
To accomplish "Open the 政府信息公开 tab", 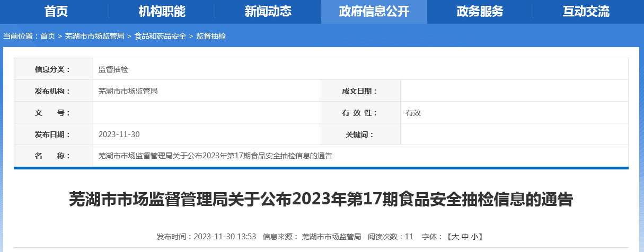I will coord(374,12).
